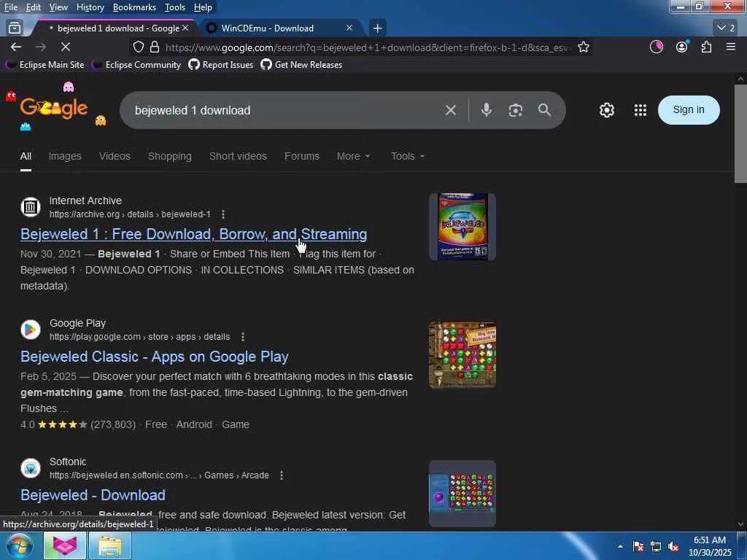Open the Bejeweled Classic gem grid thumbnail
The height and width of the screenshot is (560, 747).
462,355
